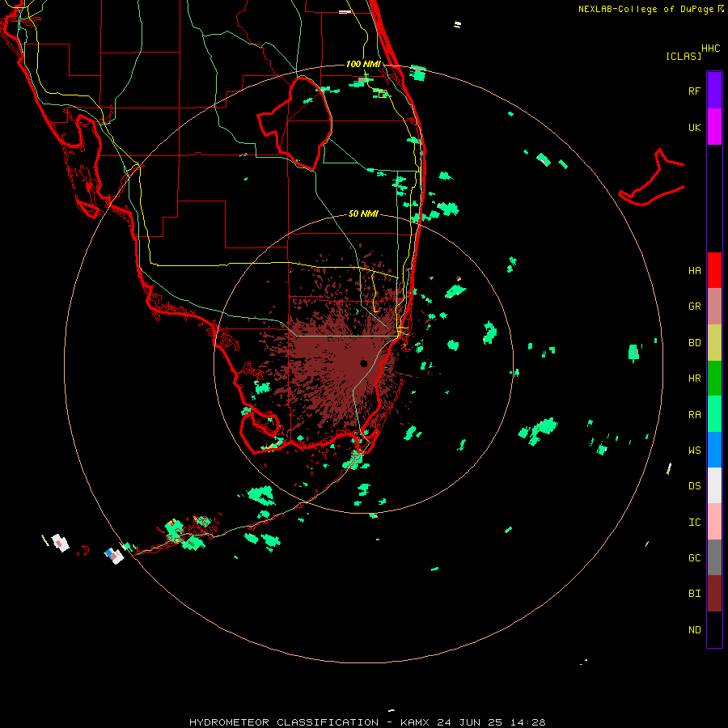Select the GR legend color block

714,307
